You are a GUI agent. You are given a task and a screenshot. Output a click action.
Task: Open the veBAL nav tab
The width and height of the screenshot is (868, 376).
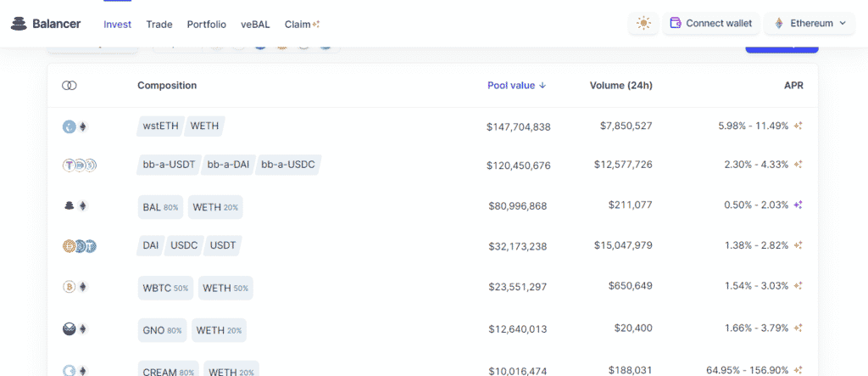[x=255, y=25]
